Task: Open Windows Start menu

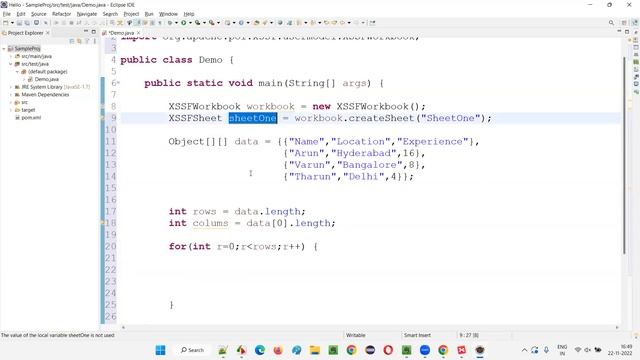Action: [160, 350]
